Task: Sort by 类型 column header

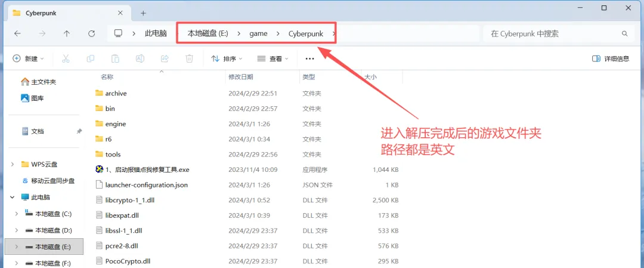Action: [x=309, y=77]
